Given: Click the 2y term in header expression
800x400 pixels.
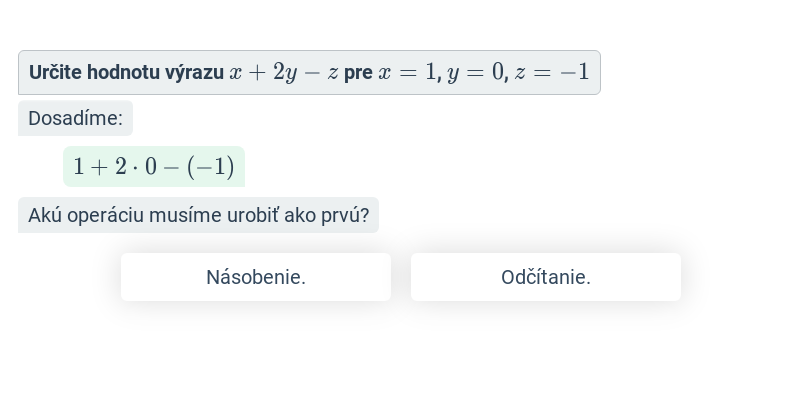Looking at the screenshot, I should (285, 73).
